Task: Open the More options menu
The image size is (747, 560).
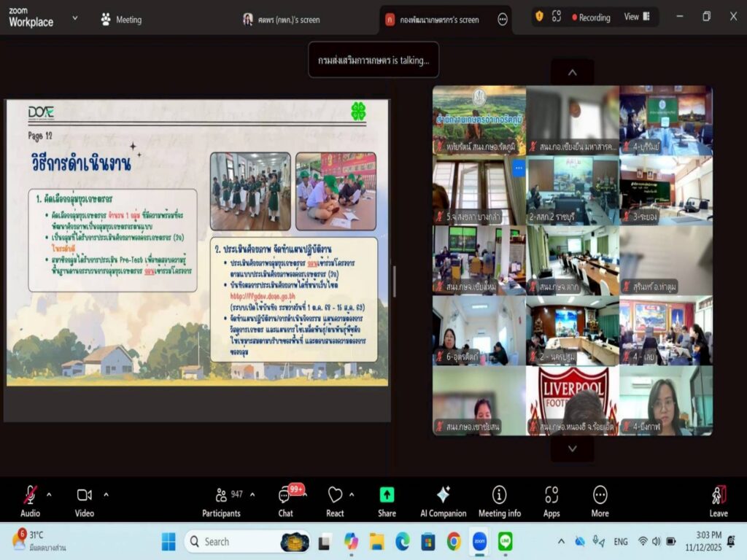Action: [600, 495]
